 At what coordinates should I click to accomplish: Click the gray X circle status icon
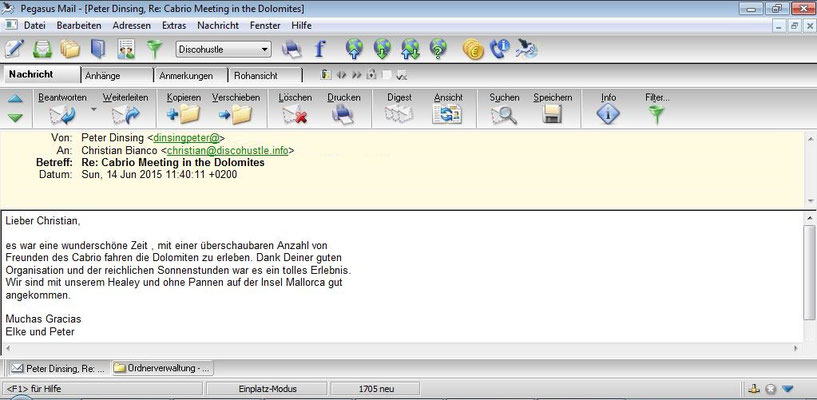771,389
